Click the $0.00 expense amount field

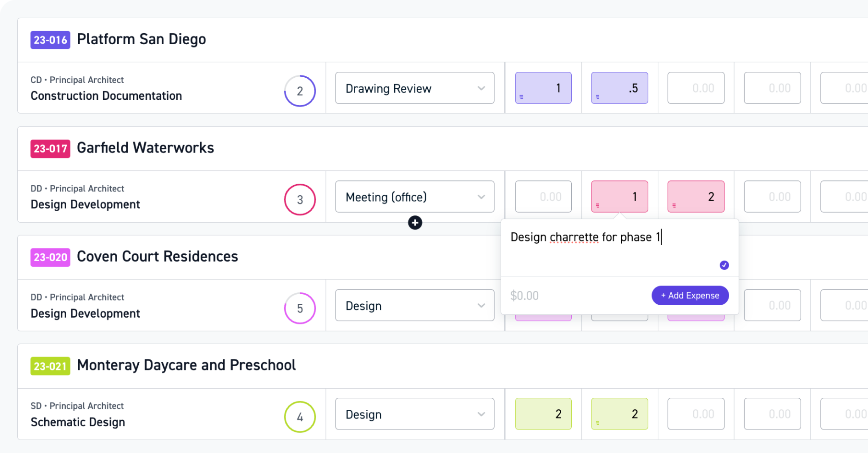(525, 295)
